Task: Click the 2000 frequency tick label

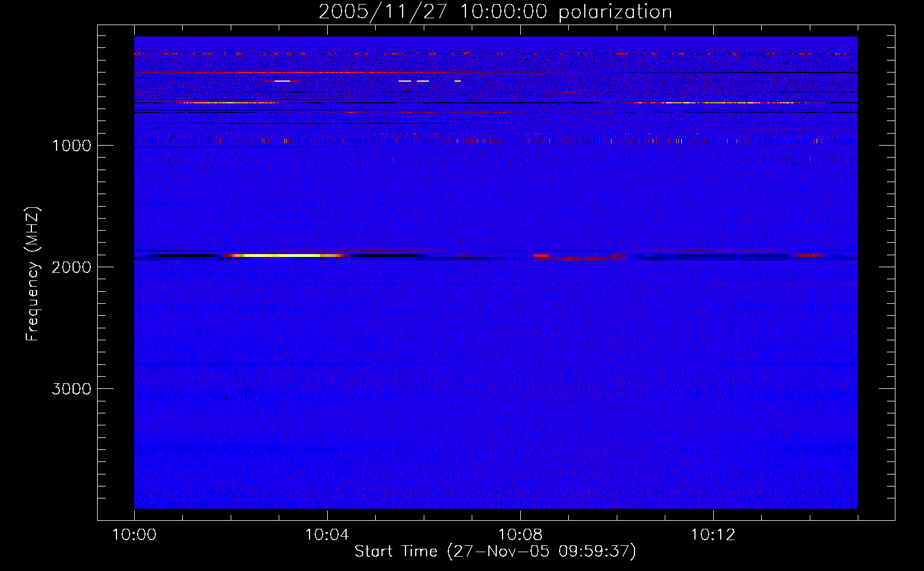Action: [x=71, y=267]
